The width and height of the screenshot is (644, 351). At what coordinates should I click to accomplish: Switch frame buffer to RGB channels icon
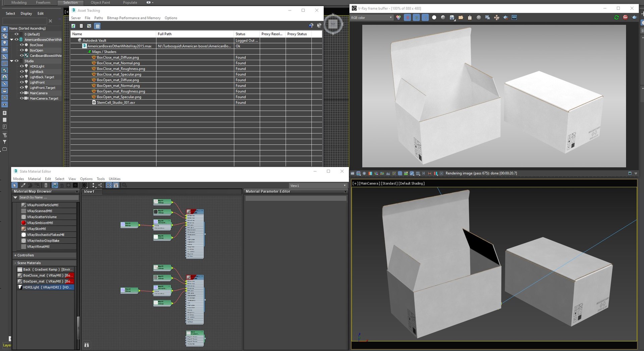coord(398,17)
